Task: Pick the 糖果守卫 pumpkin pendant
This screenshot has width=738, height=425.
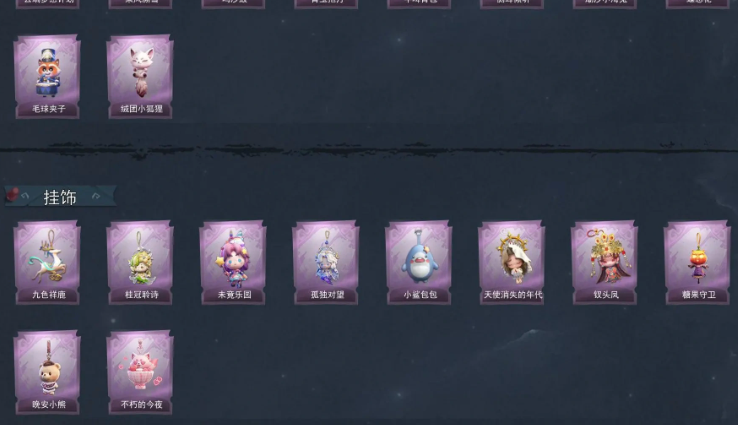Action: 698,262
